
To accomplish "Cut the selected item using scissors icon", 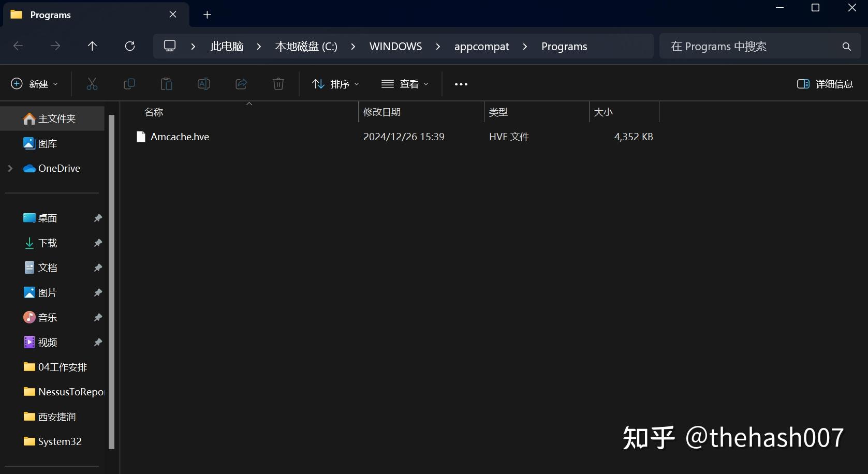I will (x=92, y=84).
